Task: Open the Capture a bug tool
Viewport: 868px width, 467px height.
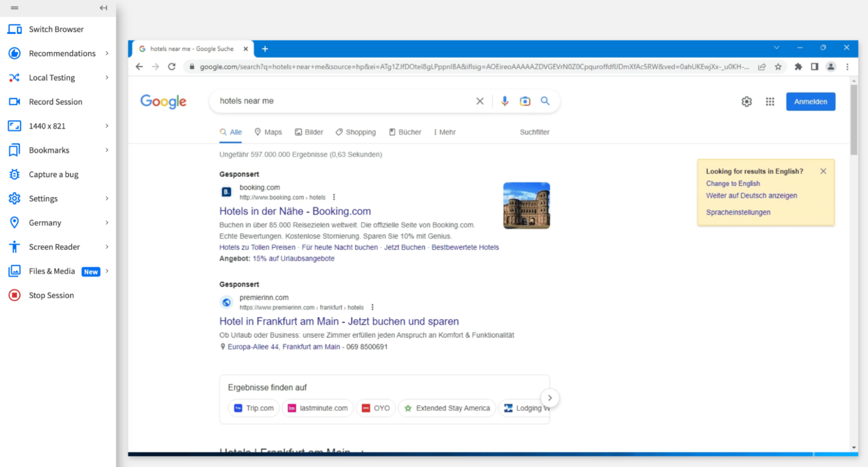Action: (x=51, y=174)
